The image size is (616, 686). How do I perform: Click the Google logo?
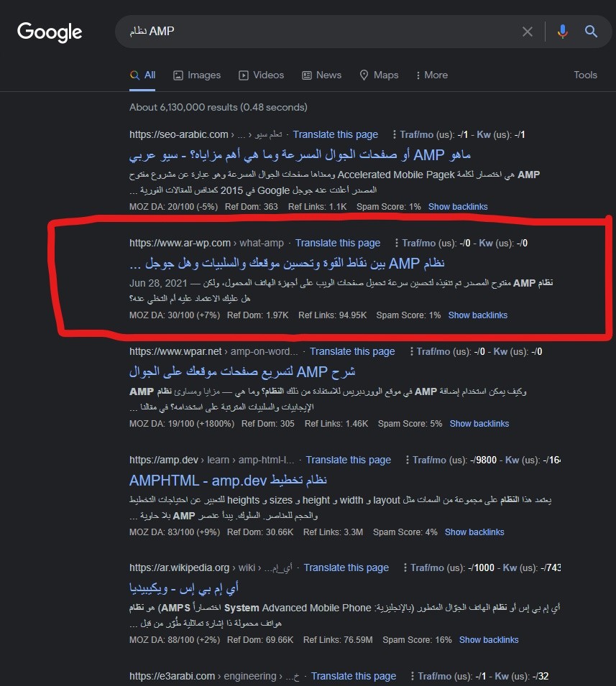(x=50, y=32)
